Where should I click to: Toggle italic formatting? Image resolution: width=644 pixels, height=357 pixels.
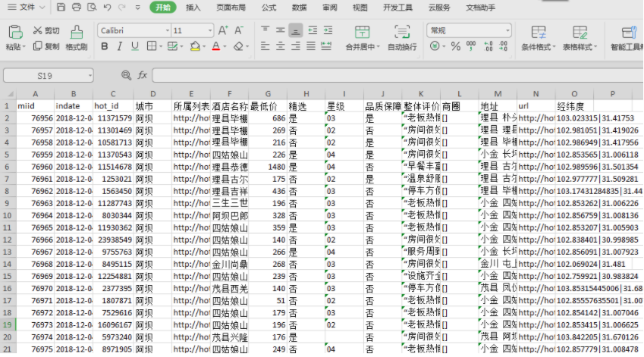pos(120,47)
